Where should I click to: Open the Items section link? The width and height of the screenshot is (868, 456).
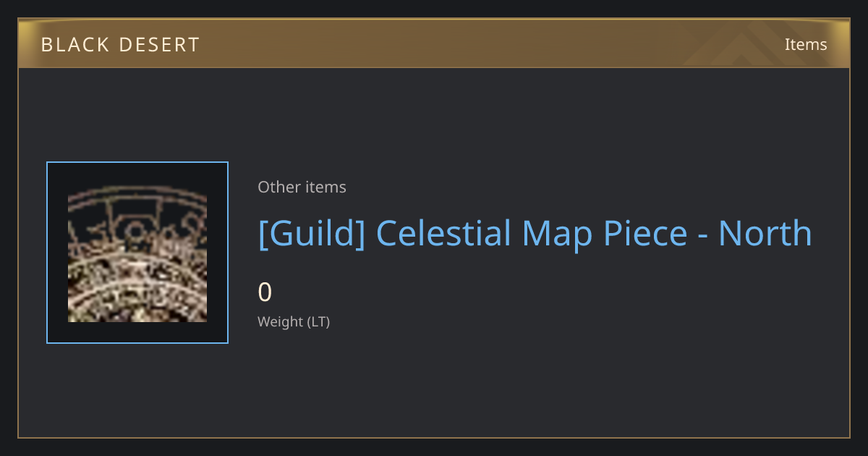[806, 44]
